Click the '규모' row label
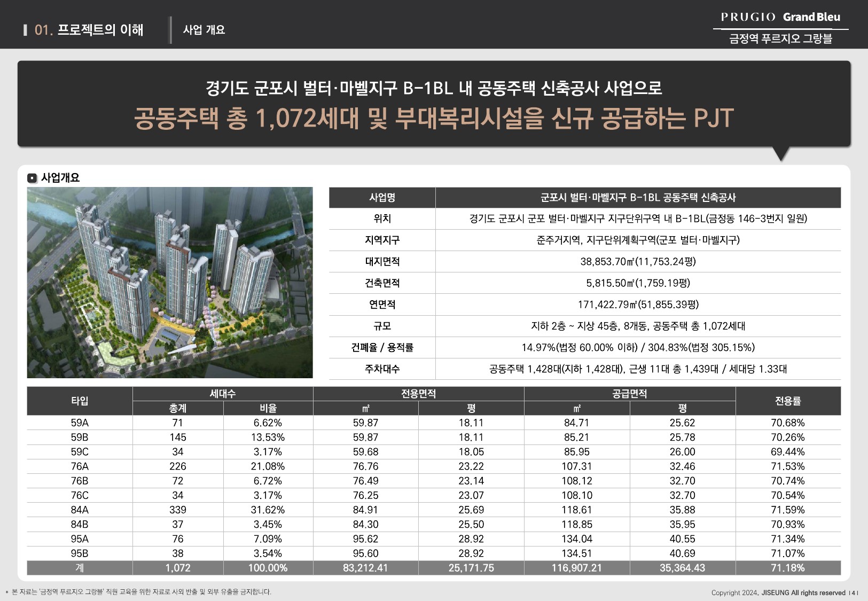This screenshot has width=868, height=601. (382, 326)
